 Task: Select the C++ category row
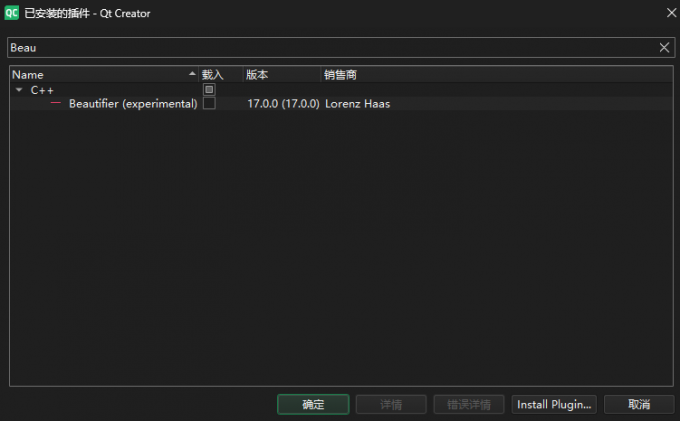click(43, 89)
